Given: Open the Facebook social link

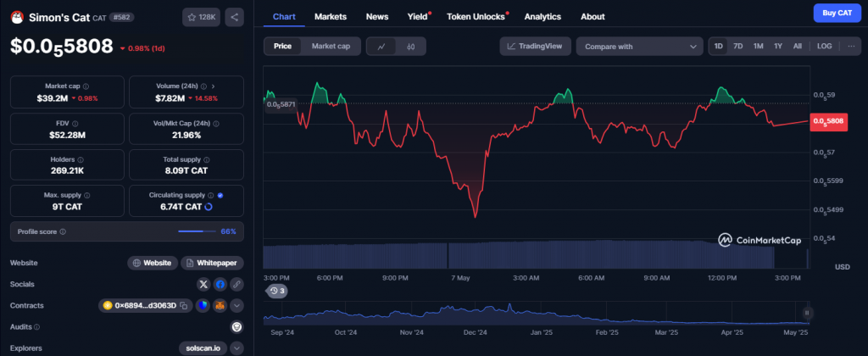Looking at the screenshot, I should coord(220,285).
